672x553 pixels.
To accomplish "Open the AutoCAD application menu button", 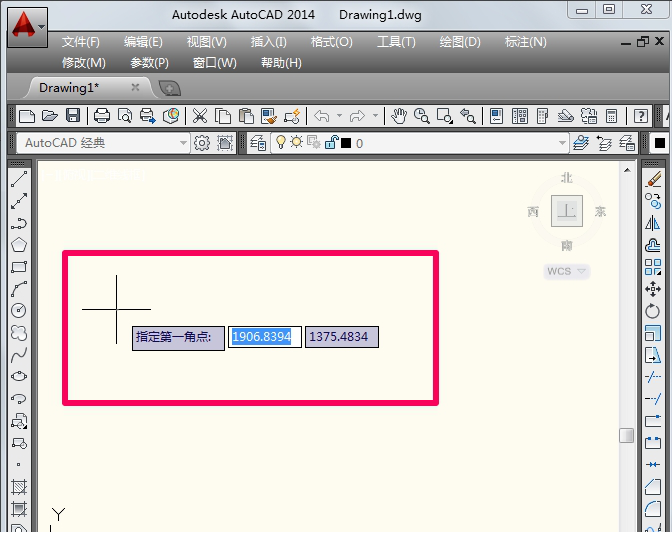I will 27,27.
